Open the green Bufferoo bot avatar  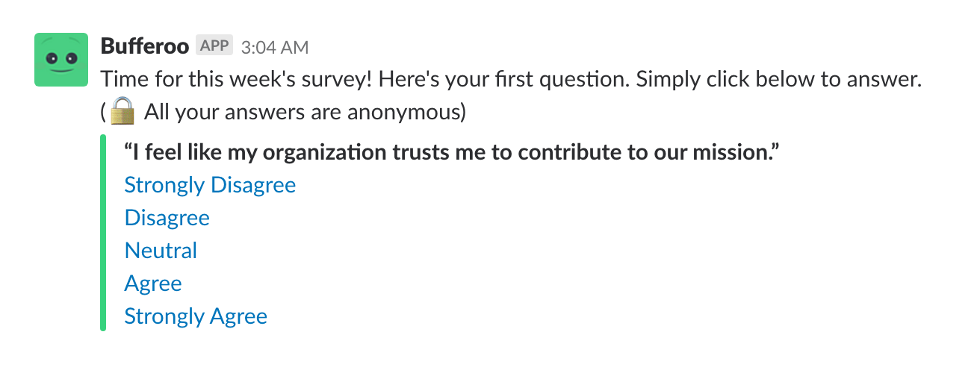tap(61, 60)
